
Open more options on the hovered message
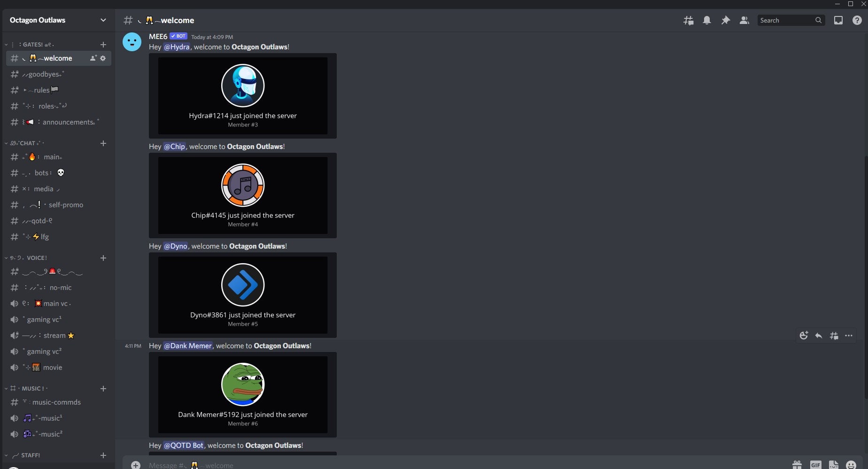pos(849,336)
